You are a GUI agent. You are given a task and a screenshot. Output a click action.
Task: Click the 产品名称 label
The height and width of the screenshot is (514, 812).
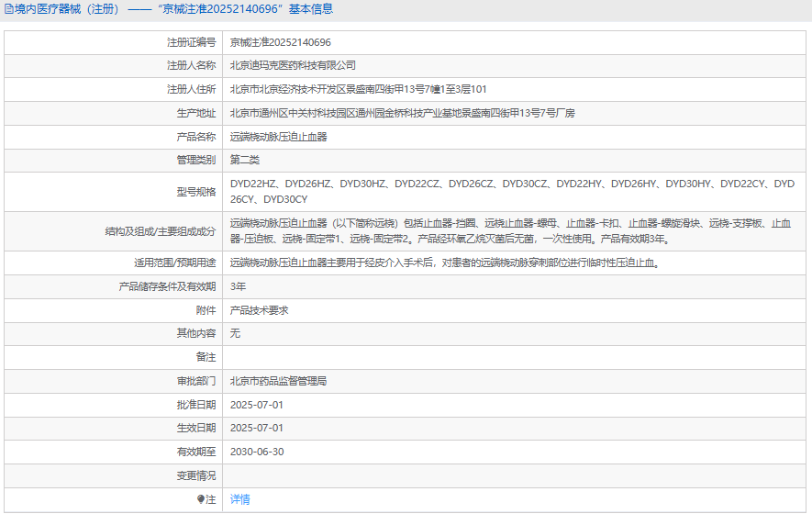pyautogui.click(x=196, y=137)
